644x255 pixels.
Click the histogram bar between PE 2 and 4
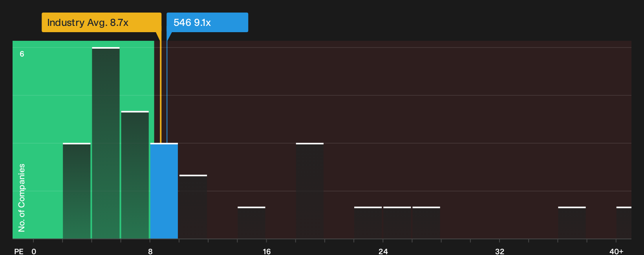click(77, 191)
